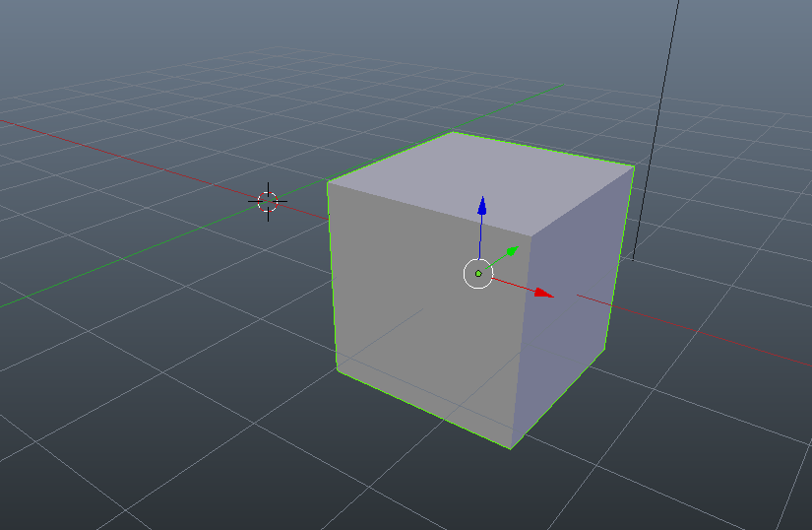Click the cube's front vertical edge
This screenshot has height=530, width=812.
point(522,345)
